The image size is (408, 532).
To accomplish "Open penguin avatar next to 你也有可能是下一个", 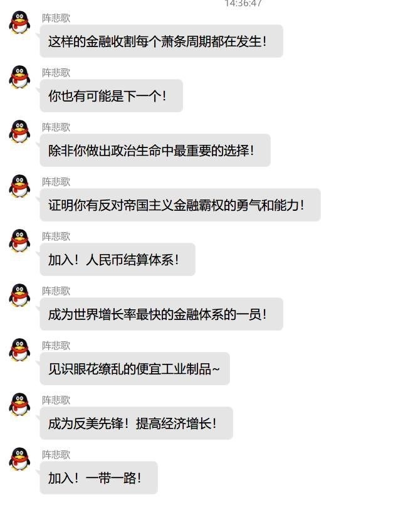I will coord(19,77).
